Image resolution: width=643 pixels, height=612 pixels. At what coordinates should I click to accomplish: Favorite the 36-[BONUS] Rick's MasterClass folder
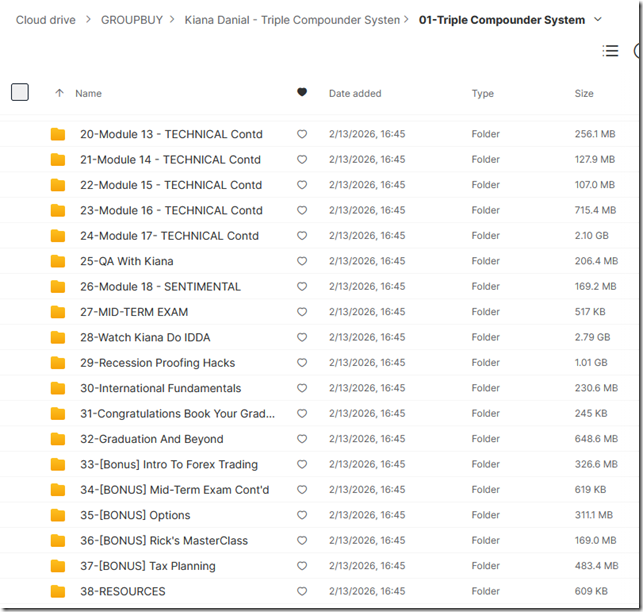point(302,541)
